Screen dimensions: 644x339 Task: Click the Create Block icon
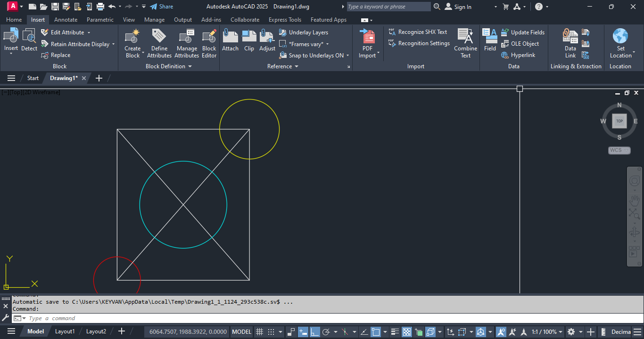(x=132, y=36)
